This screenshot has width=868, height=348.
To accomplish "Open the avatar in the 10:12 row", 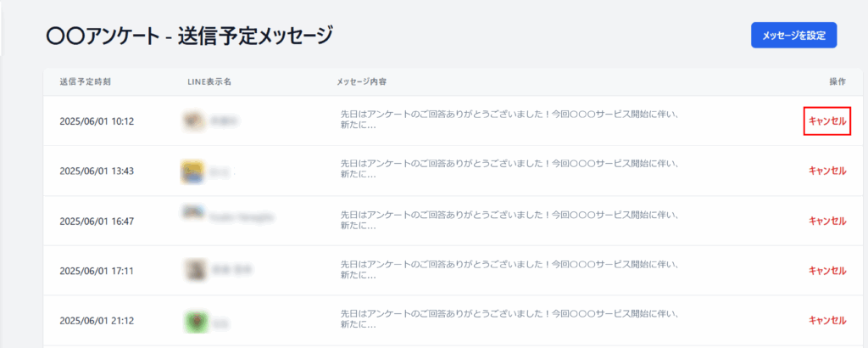I will (194, 121).
